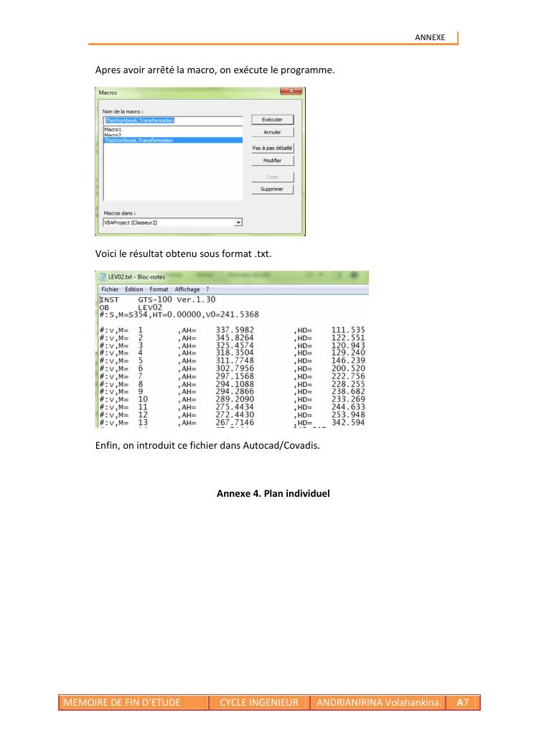Select Macro1 in the macro list
The height and width of the screenshot is (756, 534).
[113, 129]
